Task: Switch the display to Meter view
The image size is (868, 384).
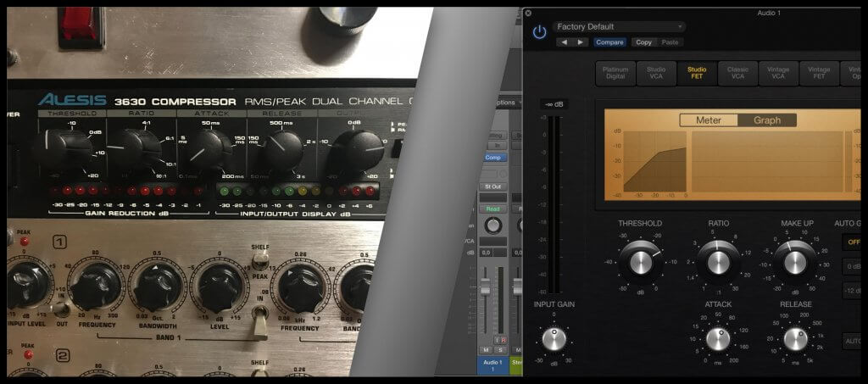Action: tap(709, 120)
